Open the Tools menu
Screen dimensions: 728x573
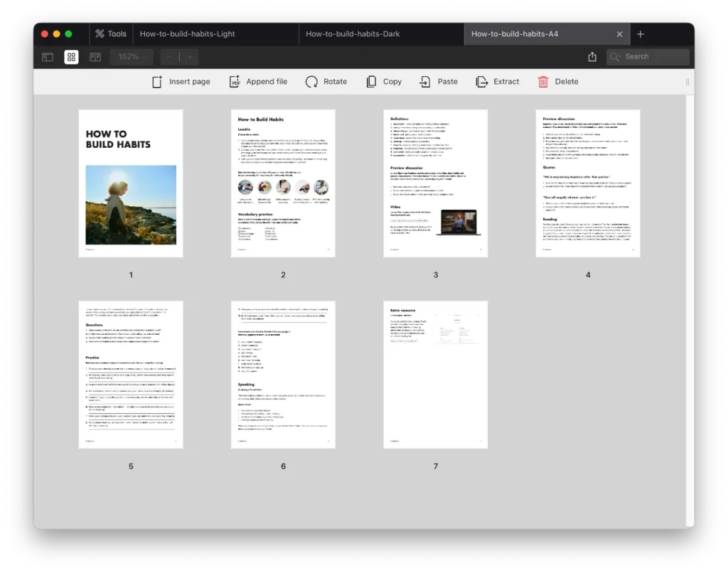pyautogui.click(x=110, y=33)
